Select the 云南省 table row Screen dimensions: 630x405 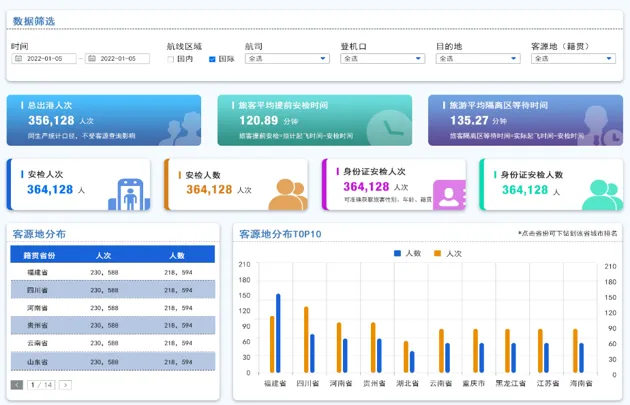(112, 343)
